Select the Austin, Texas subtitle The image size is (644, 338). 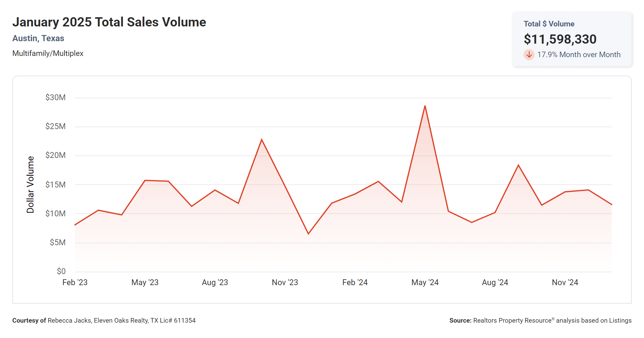point(38,38)
